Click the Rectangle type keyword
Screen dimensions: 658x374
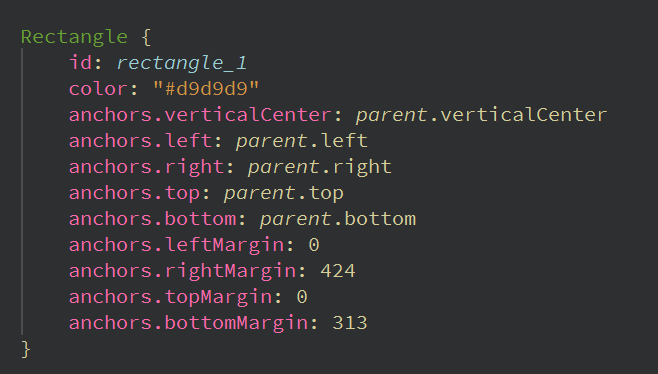pos(74,37)
